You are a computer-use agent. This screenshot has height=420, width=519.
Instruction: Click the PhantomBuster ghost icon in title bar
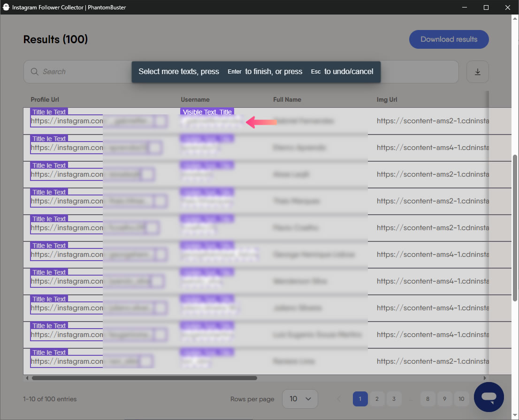point(6,7)
